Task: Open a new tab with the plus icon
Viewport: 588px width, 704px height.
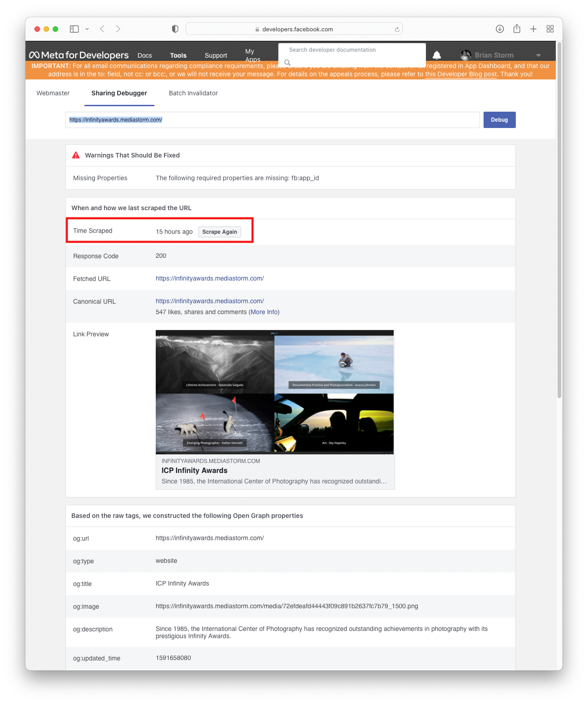Action: coord(534,29)
